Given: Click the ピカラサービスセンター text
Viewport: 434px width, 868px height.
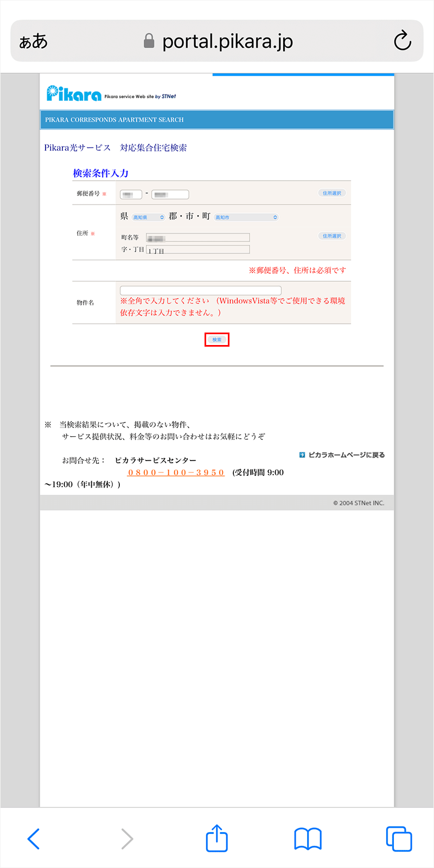Looking at the screenshot, I should tap(156, 461).
